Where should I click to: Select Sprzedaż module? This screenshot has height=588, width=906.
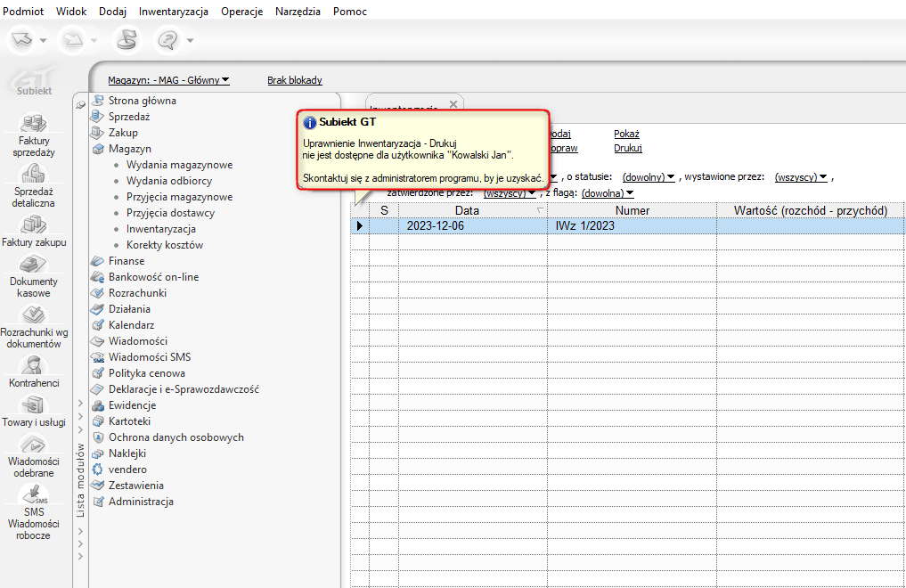pyautogui.click(x=129, y=117)
